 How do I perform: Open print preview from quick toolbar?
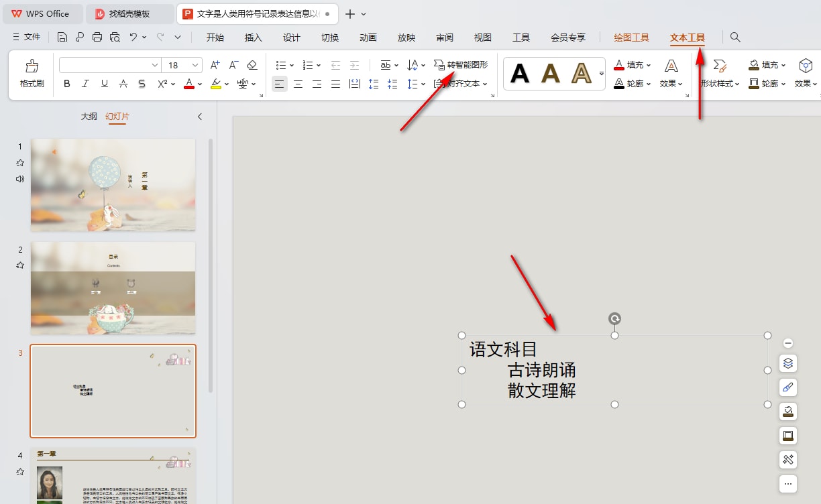point(115,38)
